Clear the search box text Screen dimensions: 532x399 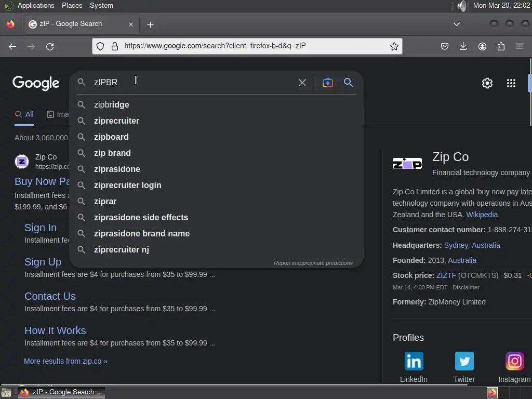pos(302,83)
